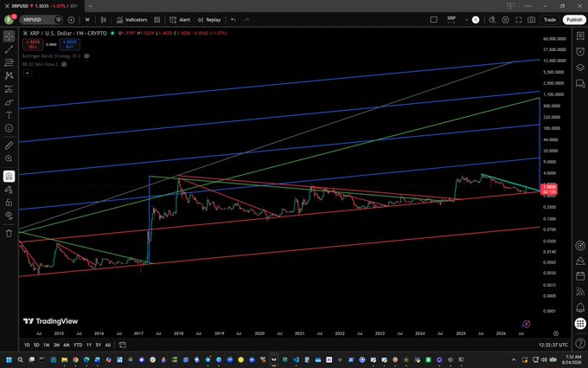588x368 pixels.
Task: Open the patterns drawing tools
Action: pos(9,75)
